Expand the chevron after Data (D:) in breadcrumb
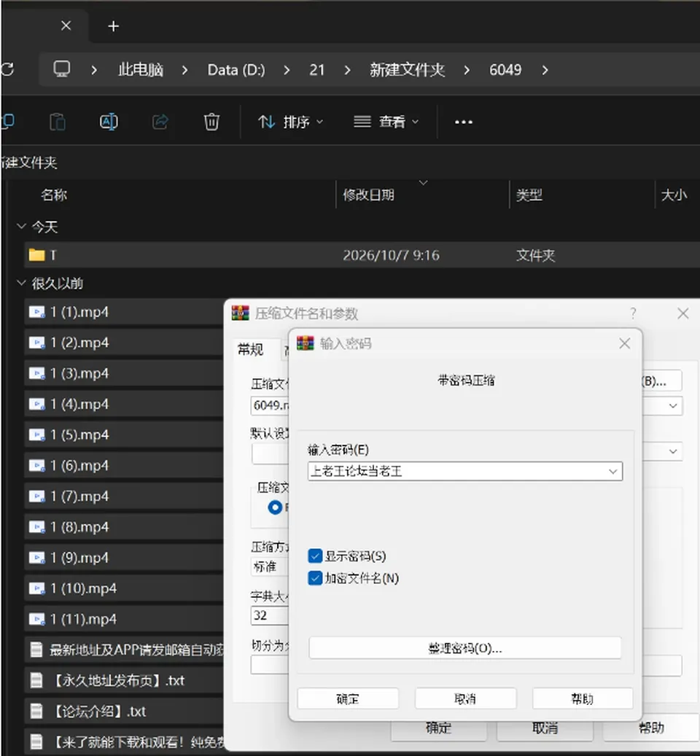The width and height of the screenshot is (700, 756). [x=287, y=71]
